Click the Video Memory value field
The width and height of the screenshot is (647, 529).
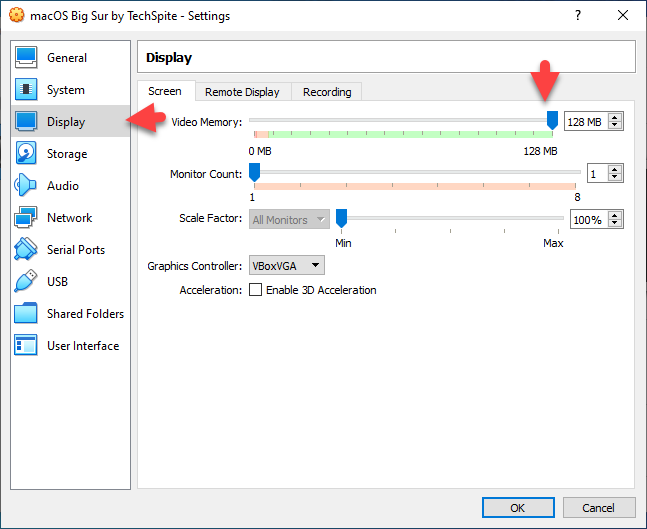[x=585, y=122]
